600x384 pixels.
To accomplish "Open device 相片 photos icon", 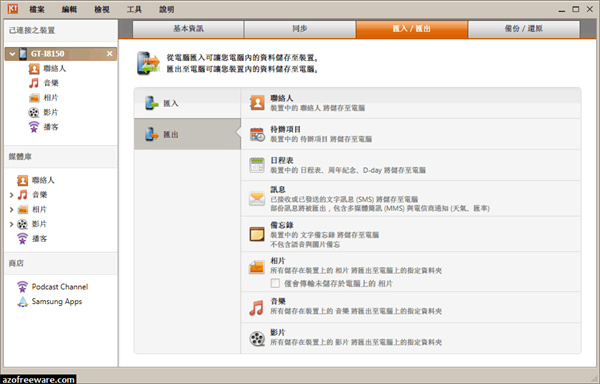I will (x=34, y=98).
